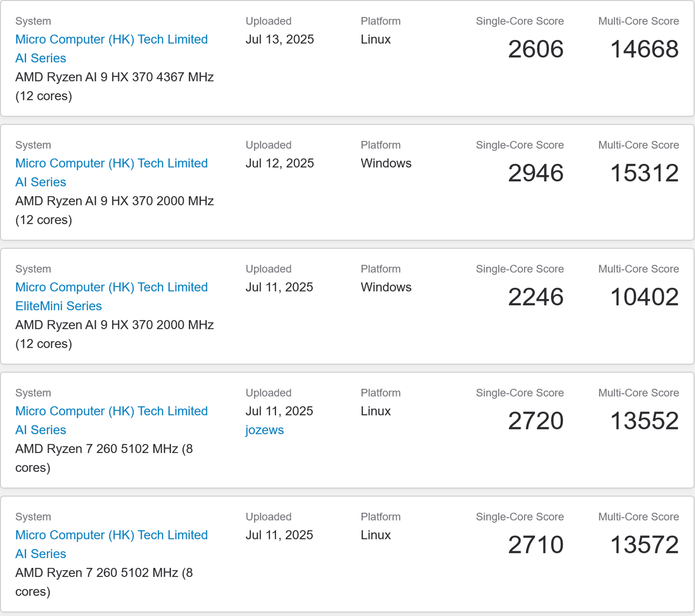Click the "Jul 13, 2025" upload date
Image resolution: width=695 pixels, height=616 pixels.
pyautogui.click(x=279, y=40)
